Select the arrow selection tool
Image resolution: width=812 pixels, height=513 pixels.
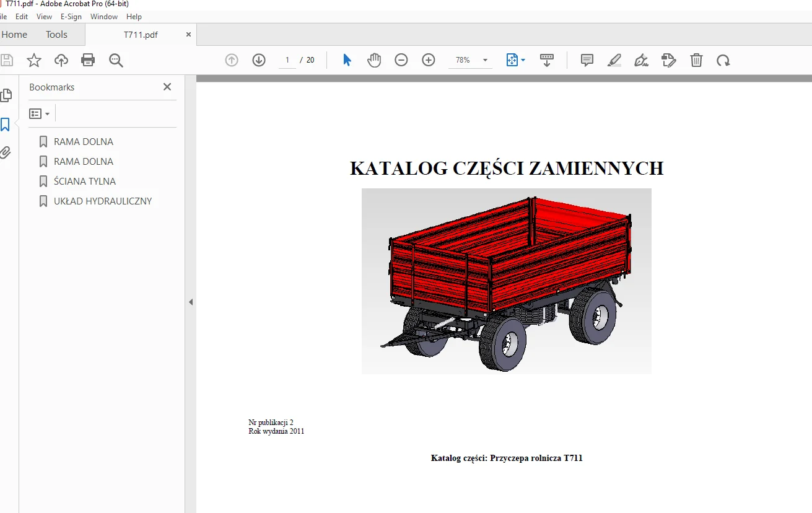pyautogui.click(x=347, y=60)
